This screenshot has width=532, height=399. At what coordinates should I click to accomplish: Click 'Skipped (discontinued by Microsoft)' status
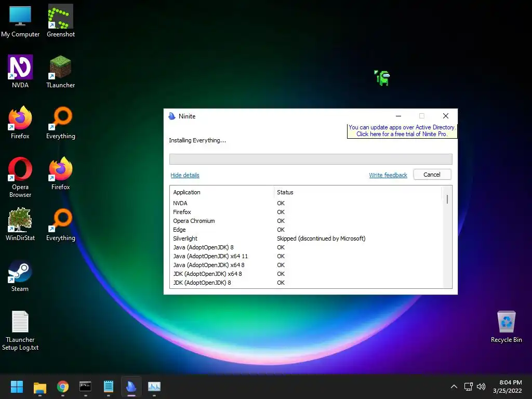[x=321, y=238]
